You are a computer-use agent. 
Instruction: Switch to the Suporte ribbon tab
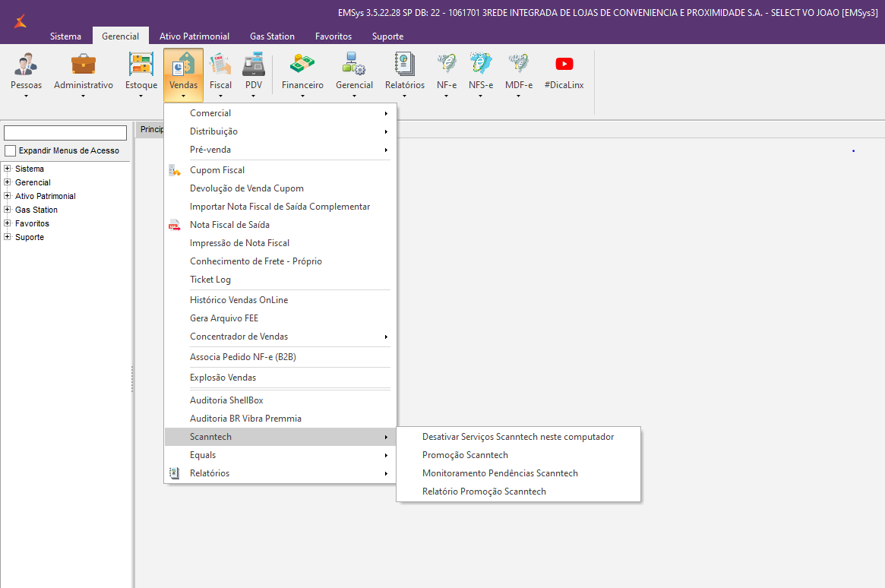[x=387, y=36]
